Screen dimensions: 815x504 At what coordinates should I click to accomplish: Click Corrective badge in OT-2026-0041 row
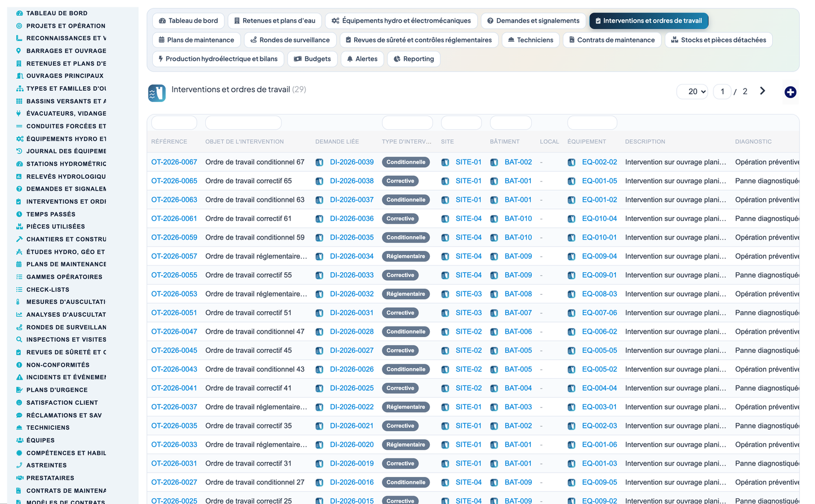click(x=400, y=388)
